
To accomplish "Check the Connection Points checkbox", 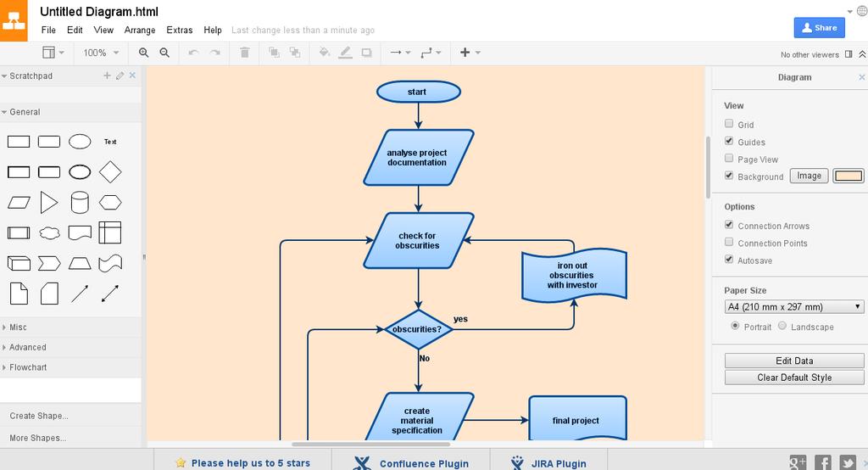I will [729, 242].
